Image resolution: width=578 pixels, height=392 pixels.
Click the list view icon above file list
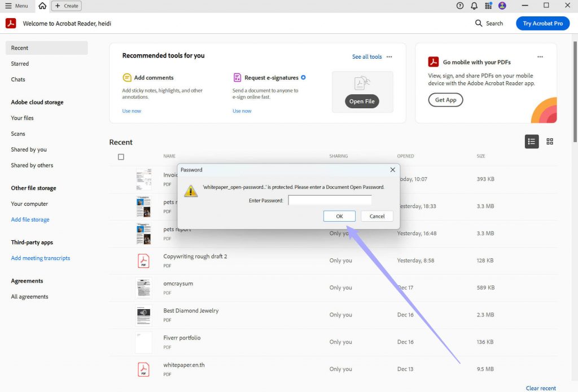point(531,142)
